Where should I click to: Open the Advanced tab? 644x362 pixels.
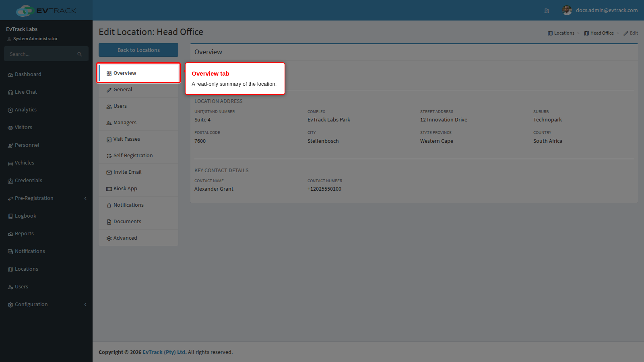(138, 238)
